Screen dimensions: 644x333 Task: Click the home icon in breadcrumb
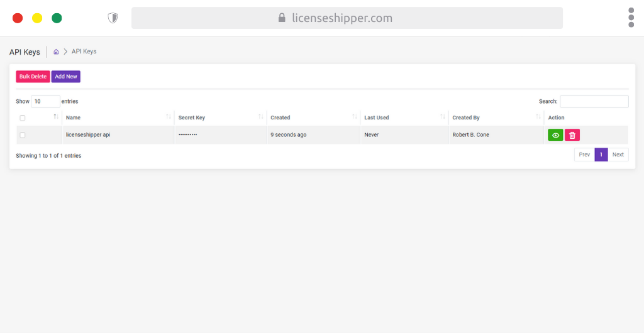tap(56, 52)
